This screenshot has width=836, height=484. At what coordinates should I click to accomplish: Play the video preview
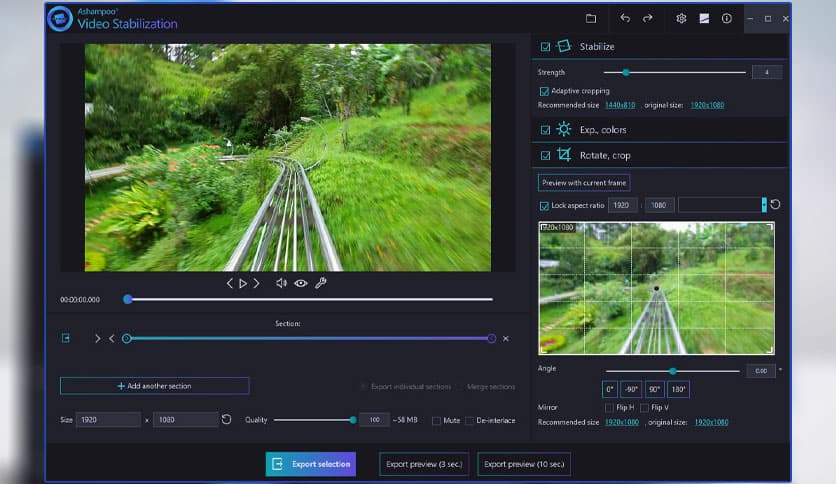pos(243,283)
